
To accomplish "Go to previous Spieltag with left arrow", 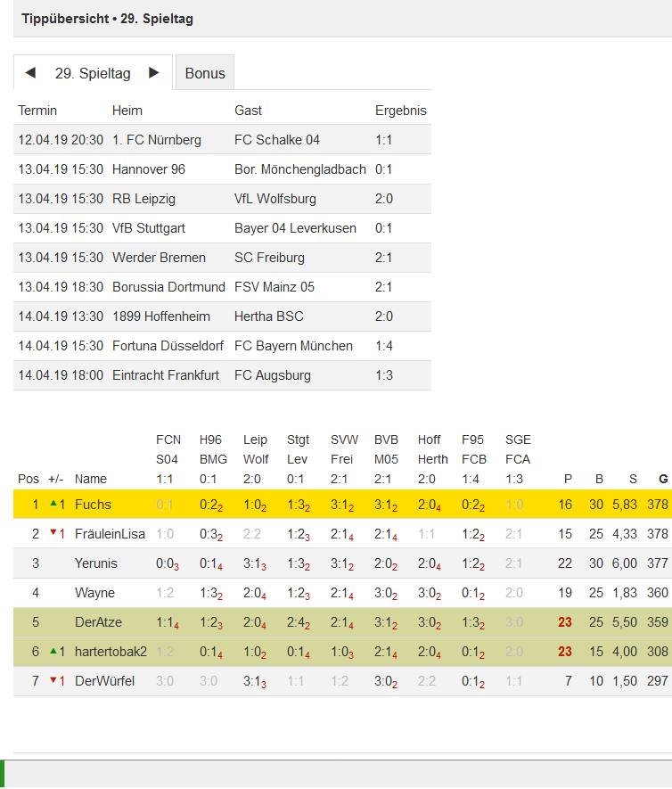I will tap(30, 72).
